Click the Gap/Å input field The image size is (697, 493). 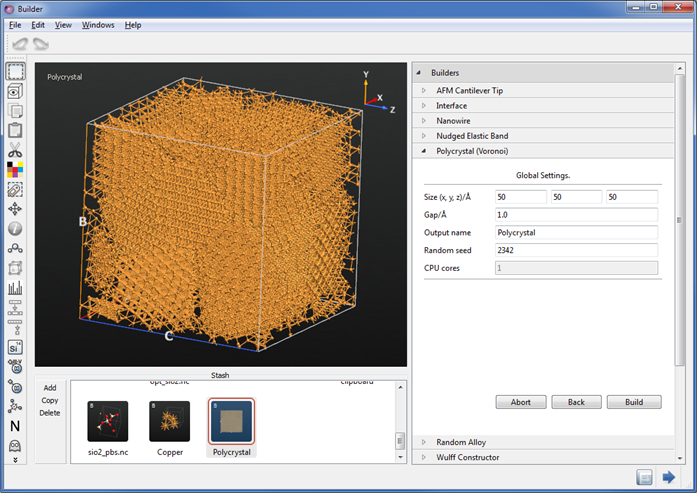(576, 215)
